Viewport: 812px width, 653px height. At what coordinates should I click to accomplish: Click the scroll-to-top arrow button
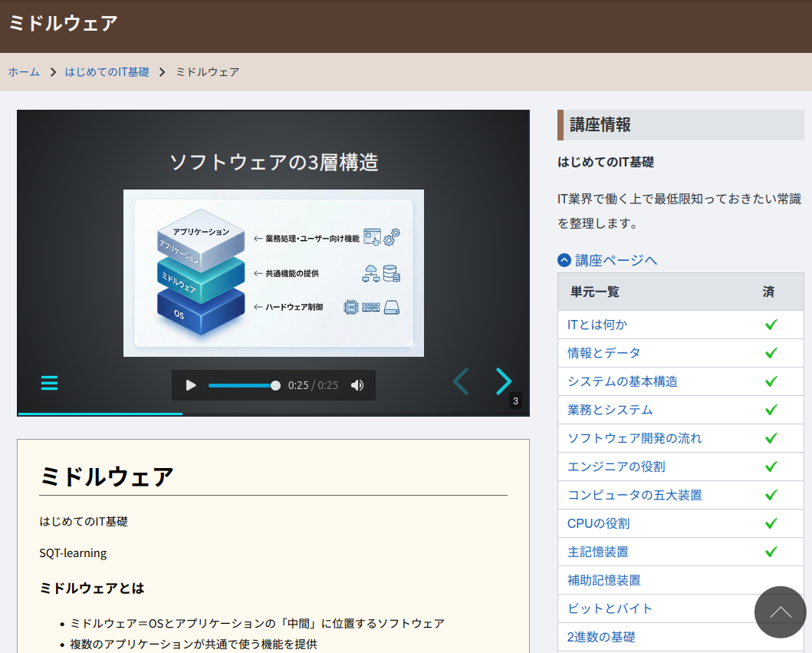(x=780, y=612)
